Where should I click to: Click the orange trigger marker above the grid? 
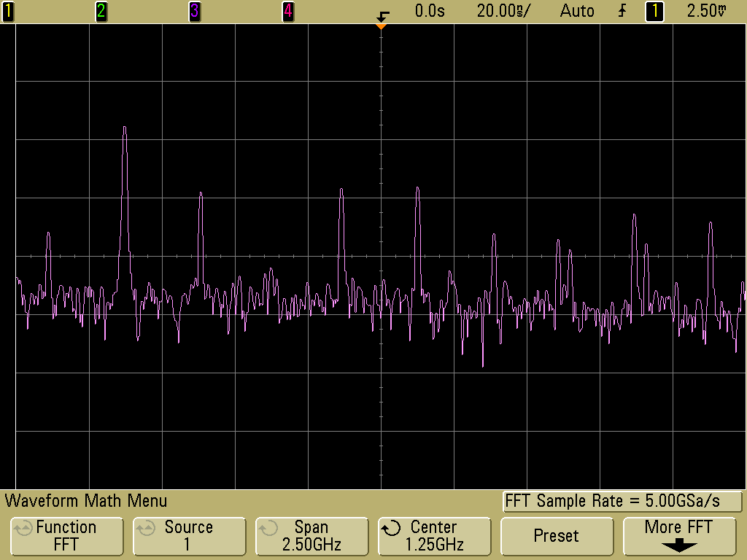point(380,27)
